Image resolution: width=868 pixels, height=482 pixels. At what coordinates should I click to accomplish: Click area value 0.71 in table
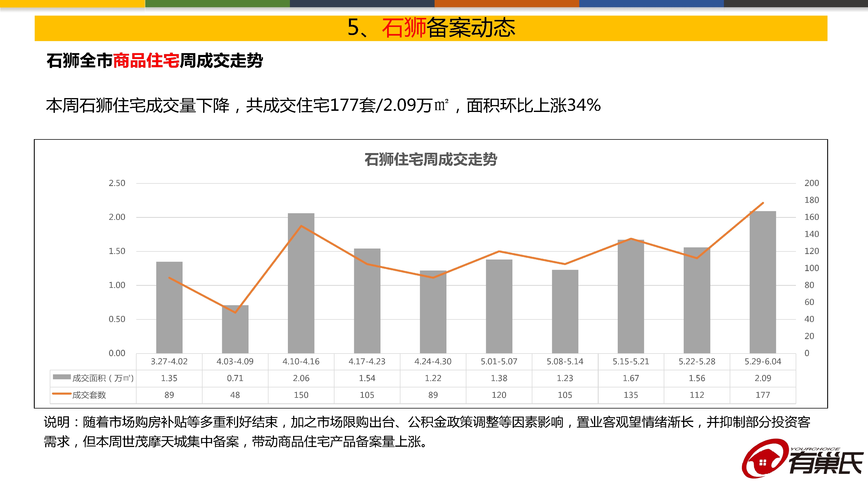pyautogui.click(x=235, y=378)
